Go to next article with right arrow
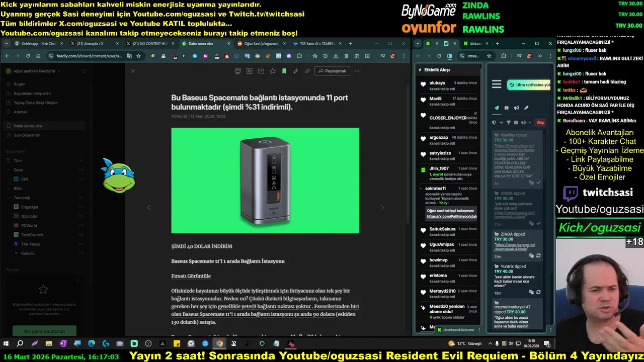The height and width of the screenshot is (362, 644). coord(382,207)
